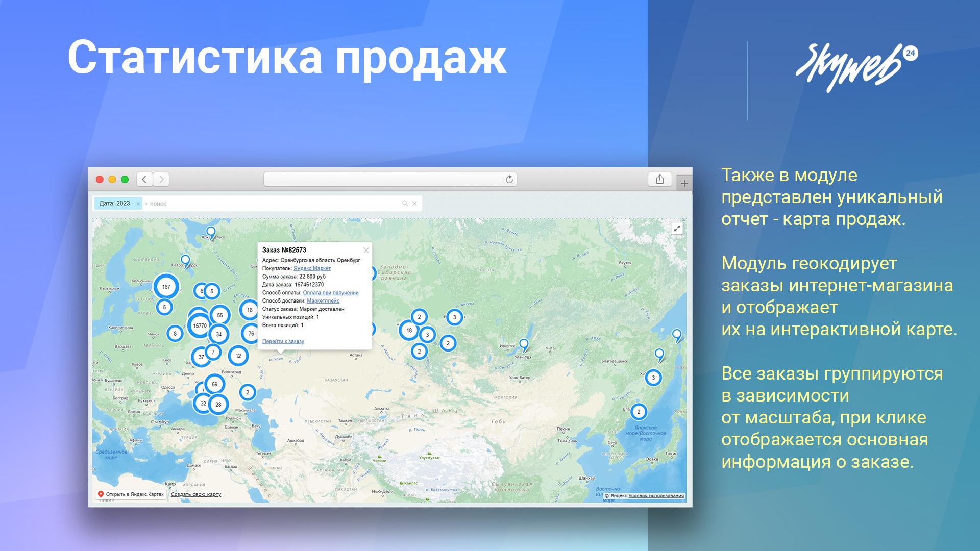The image size is (980, 551).
Task: Open the cluster marker labeled 7 near 37
Action: pyautogui.click(x=213, y=352)
